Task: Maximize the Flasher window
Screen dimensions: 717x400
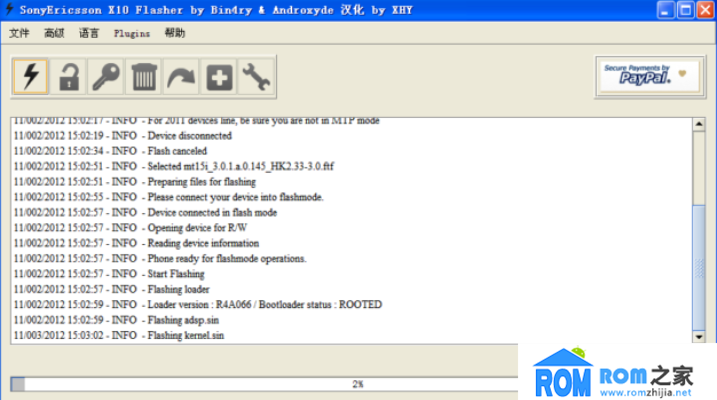Action: click(685, 10)
